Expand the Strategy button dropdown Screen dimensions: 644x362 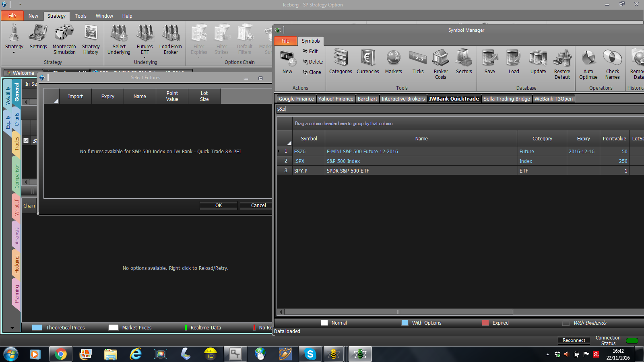(x=14, y=52)
